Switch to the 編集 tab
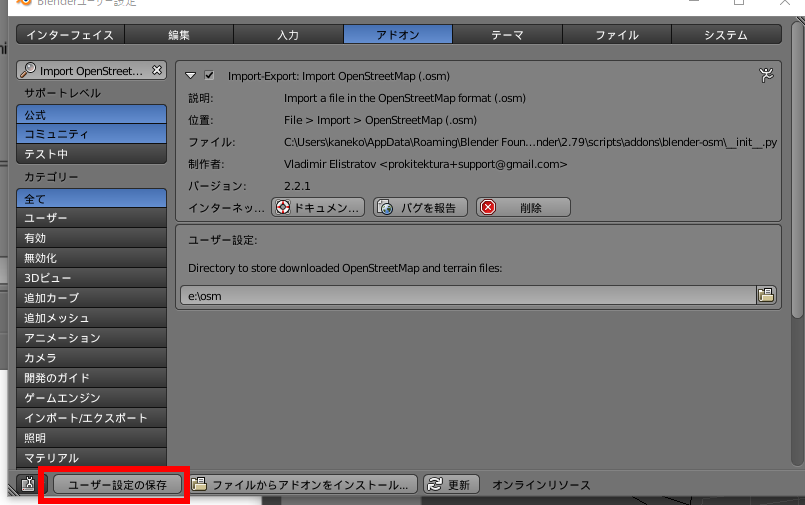 179,35
